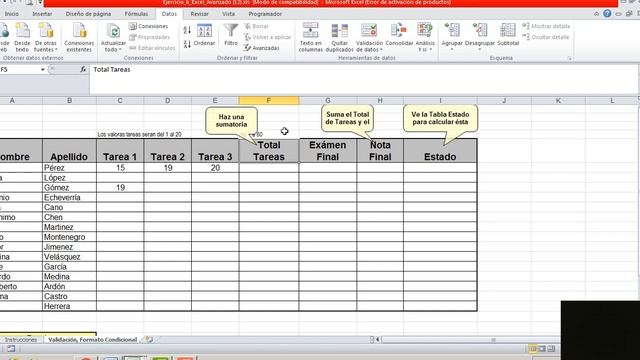Click cell containing Pérez
Screen dimensions: 640x360
coord(69,168)
